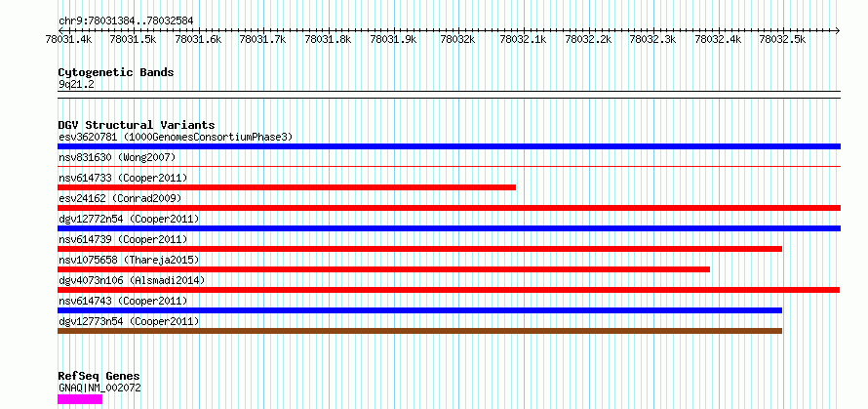
Task: Click the ruler's left arrowhead
Action: pos(60,30)
